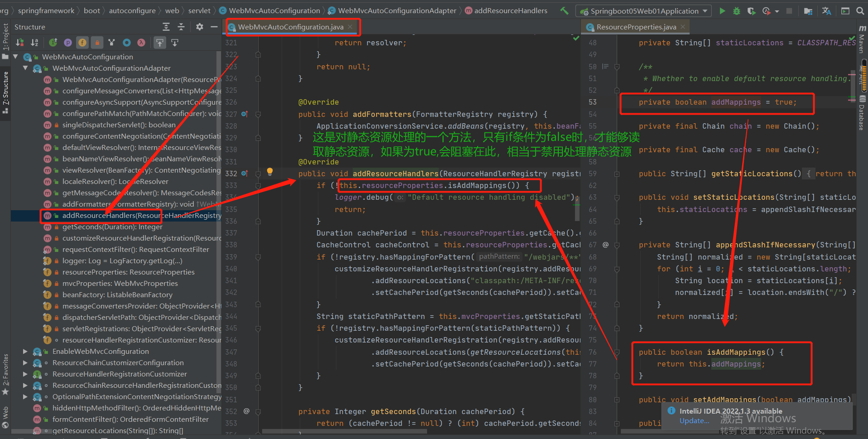Toggle Show Anonymous Classes blue circle filter

tap(127, 43)
